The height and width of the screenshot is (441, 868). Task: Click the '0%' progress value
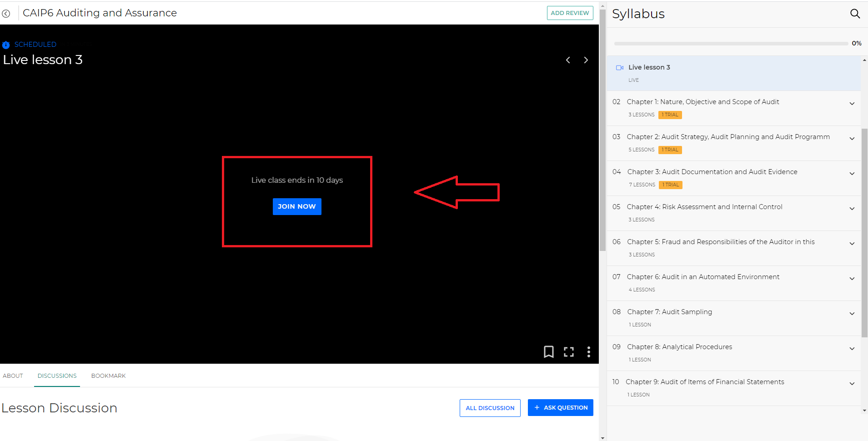click(857, 43)
